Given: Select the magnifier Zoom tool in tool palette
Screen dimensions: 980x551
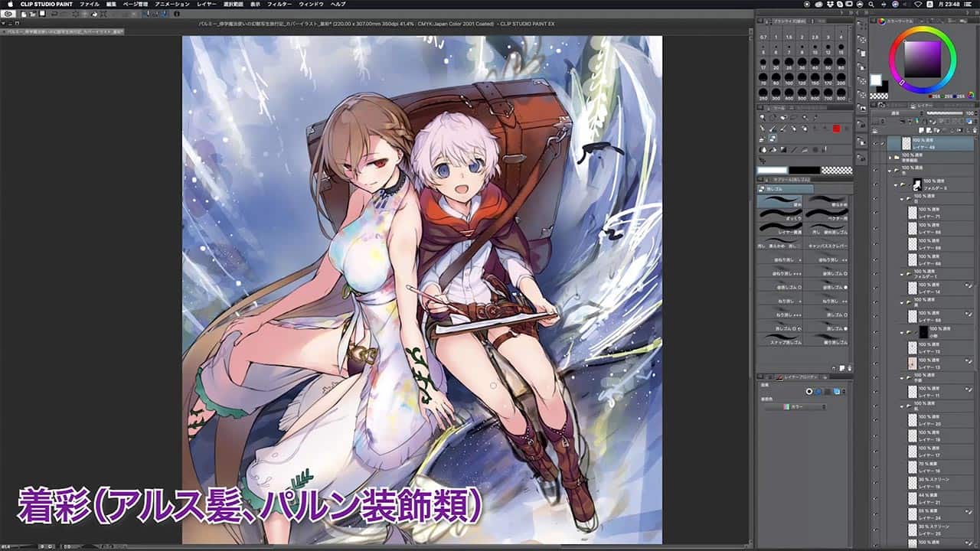Looking at the screenshot, I should point(763,119).
